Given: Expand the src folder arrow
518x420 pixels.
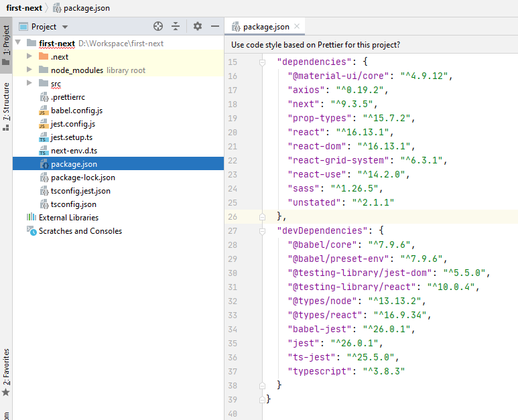Looking at the screenshot, I should (29, 83).
